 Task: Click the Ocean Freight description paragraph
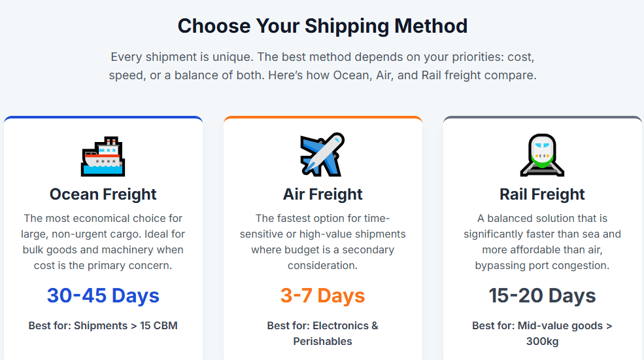[103, 242]
